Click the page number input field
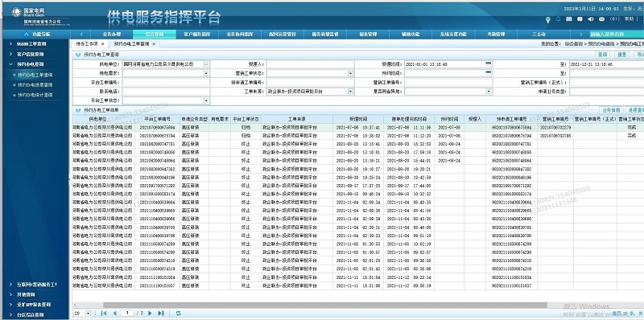Image resolution: width=644 pixels, height=320 pixels. [127, 313]
